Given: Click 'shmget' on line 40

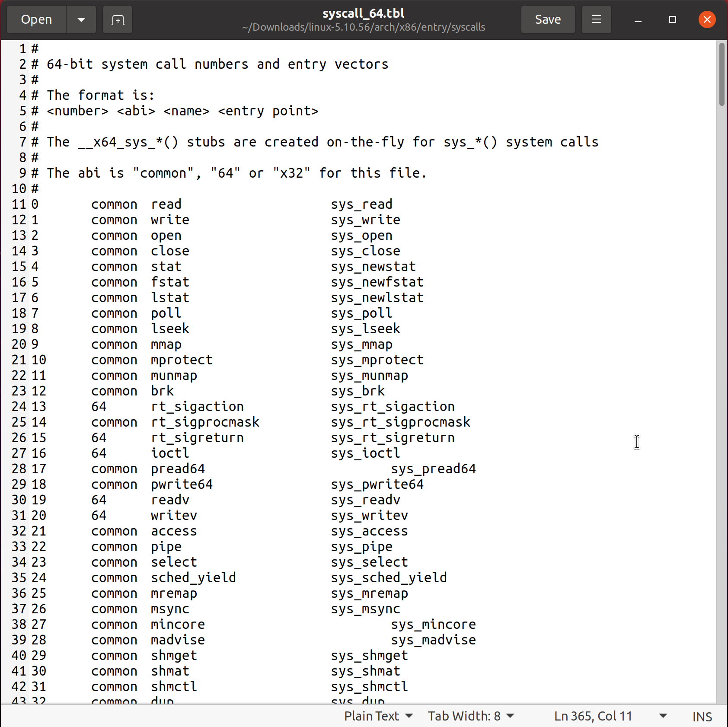Looking at the screenshot, I should 174,655.
